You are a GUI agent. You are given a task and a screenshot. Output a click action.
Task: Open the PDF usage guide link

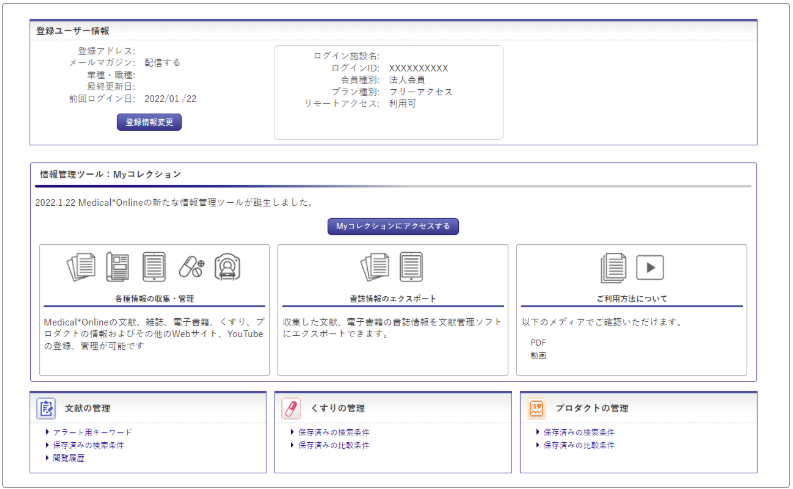(x=538, y=342)
